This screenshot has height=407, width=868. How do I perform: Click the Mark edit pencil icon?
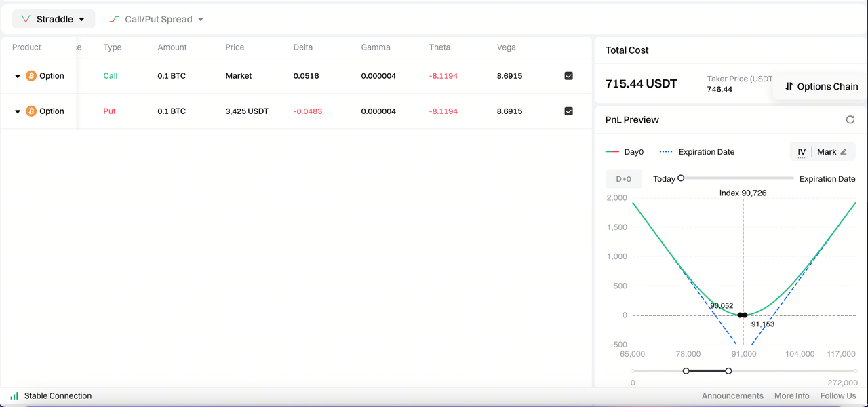pos(844,152)
